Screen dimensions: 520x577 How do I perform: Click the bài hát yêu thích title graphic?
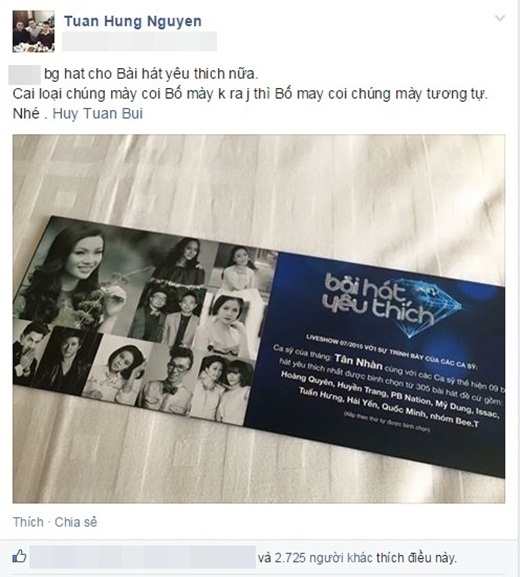tap(379, 302)
